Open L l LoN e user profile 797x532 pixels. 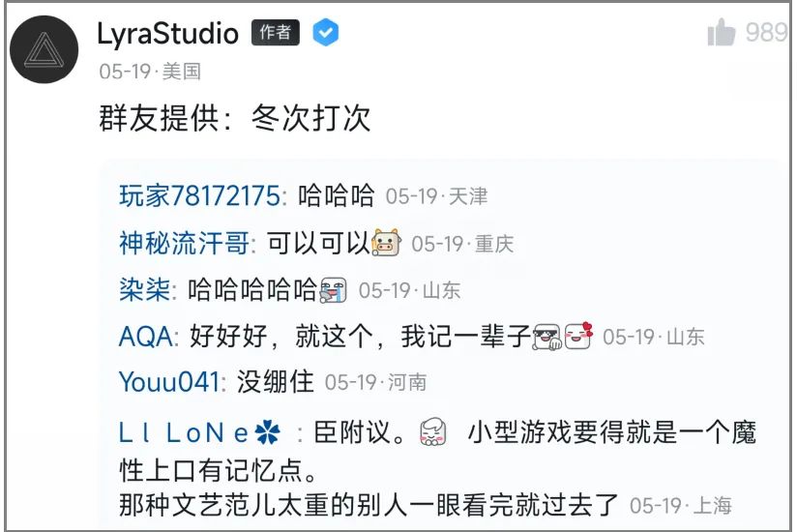point(199,433)
